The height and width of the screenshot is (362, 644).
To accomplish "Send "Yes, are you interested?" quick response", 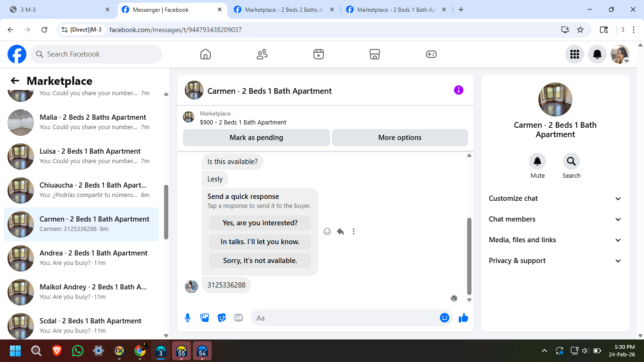I will point(260,223).
